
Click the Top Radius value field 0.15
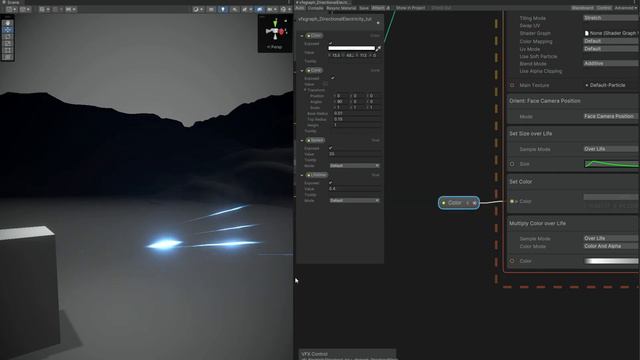[357, 119]
